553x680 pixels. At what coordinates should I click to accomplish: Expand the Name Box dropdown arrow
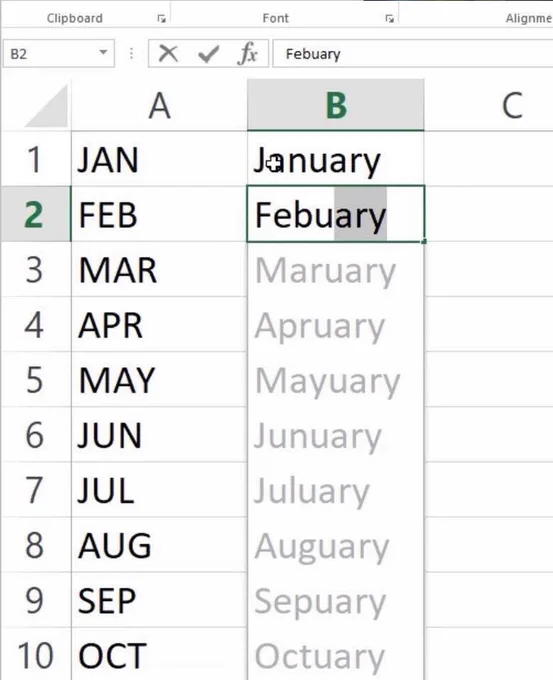coord(103,52)
